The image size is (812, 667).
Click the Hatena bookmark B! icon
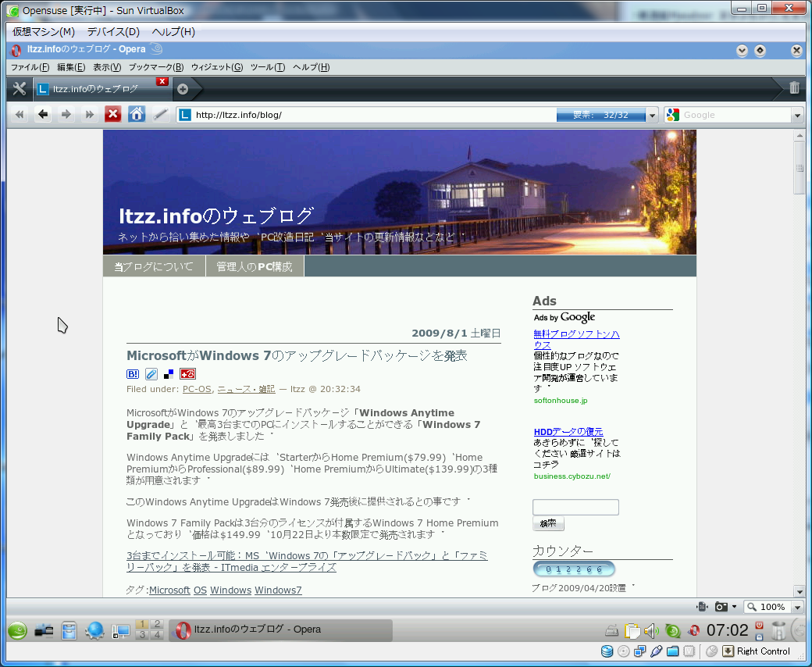point(133,374)
